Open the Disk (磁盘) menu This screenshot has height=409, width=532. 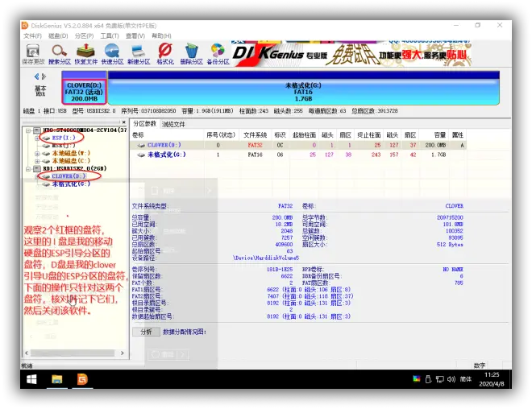tap(58, 36)
